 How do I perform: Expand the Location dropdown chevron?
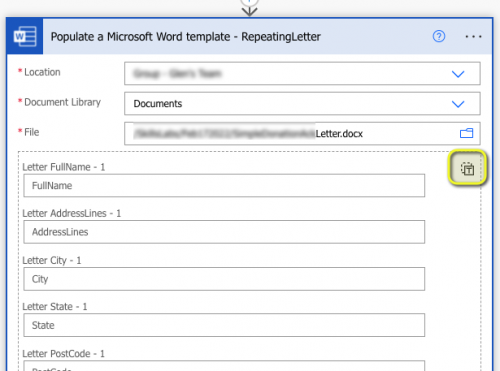(458, 74)
